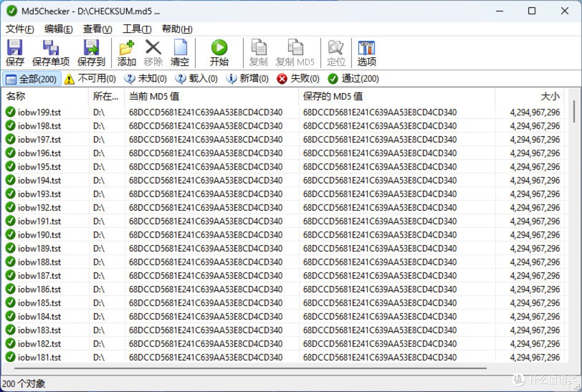Click green check icon beside iobw181.tst
The height and width of the screenshot is (392, 582).
pyautogui.click(x=10, y=357)
